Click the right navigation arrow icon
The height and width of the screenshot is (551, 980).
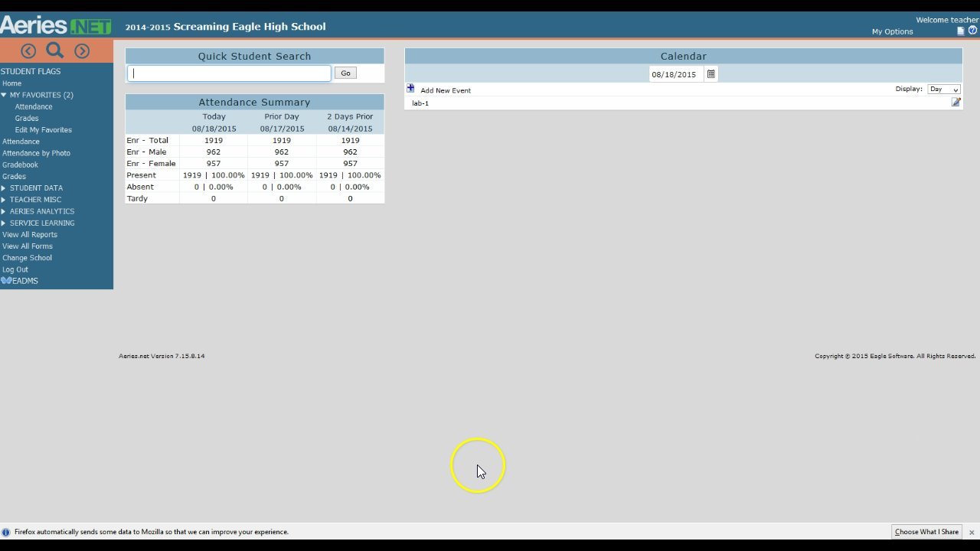click(x=81, y=51)
